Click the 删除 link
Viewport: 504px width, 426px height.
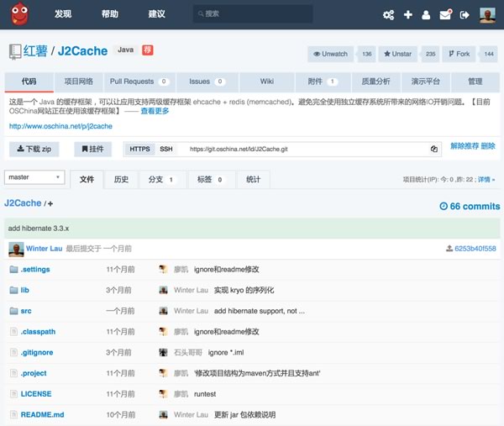pyautogui.click(x=488, y=146)
